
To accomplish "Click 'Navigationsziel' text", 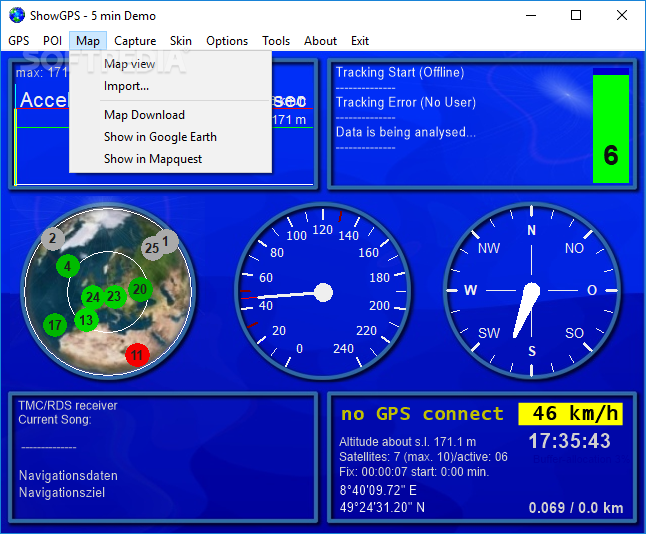I will tap(62, 492).
